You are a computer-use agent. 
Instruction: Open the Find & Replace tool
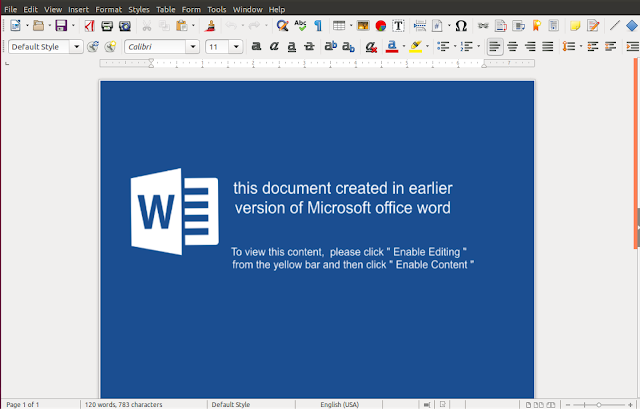[284, 25]
